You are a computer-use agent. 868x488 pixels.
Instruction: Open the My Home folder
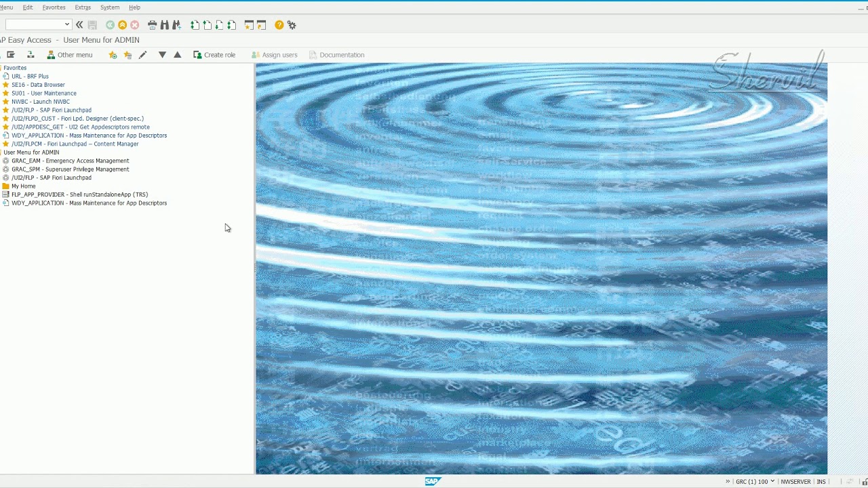24,186
